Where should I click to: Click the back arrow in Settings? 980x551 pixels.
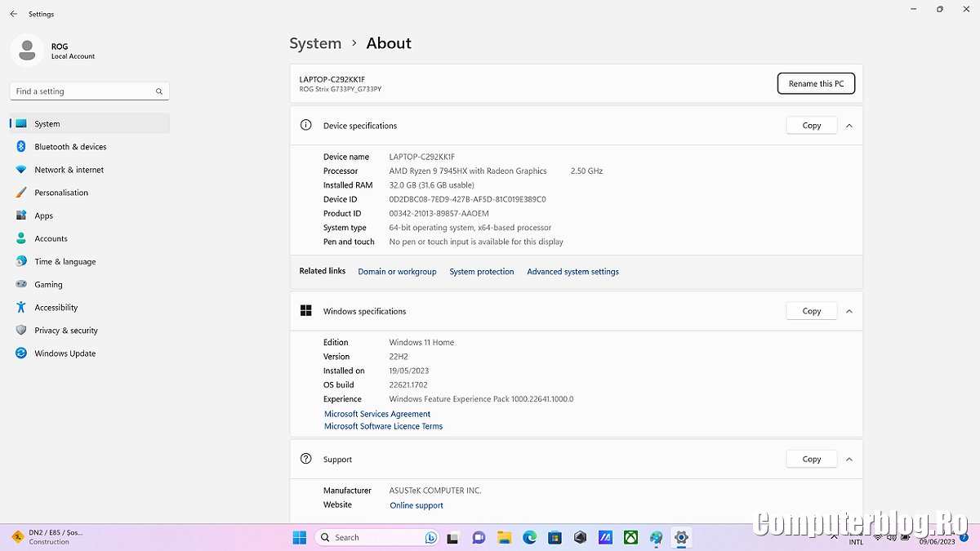click(x=13, y=14)
